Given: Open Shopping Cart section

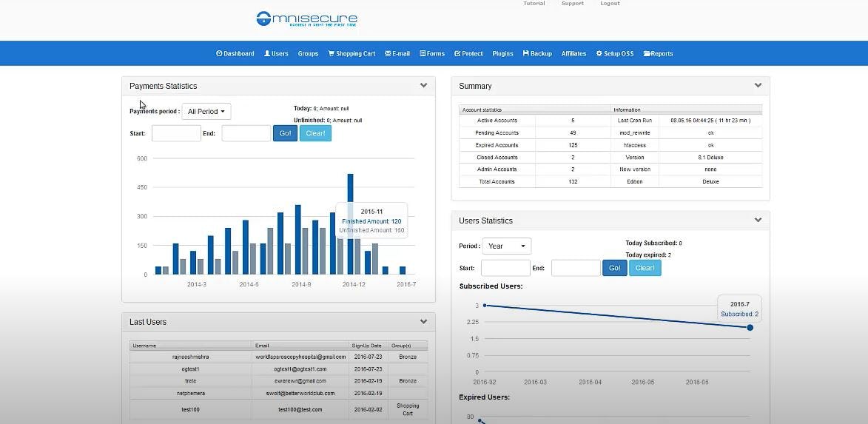Looking at the screenshot, I should click(351, 54).
